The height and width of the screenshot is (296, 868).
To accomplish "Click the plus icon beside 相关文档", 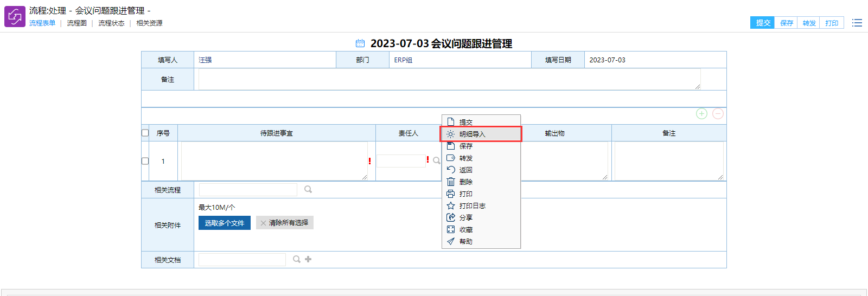I will click(x=308, y=259).
